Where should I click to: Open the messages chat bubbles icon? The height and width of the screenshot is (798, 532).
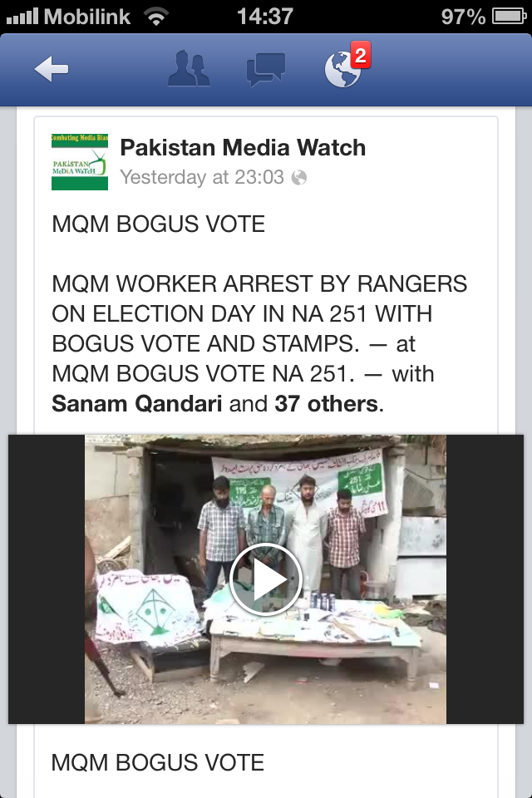265,70
